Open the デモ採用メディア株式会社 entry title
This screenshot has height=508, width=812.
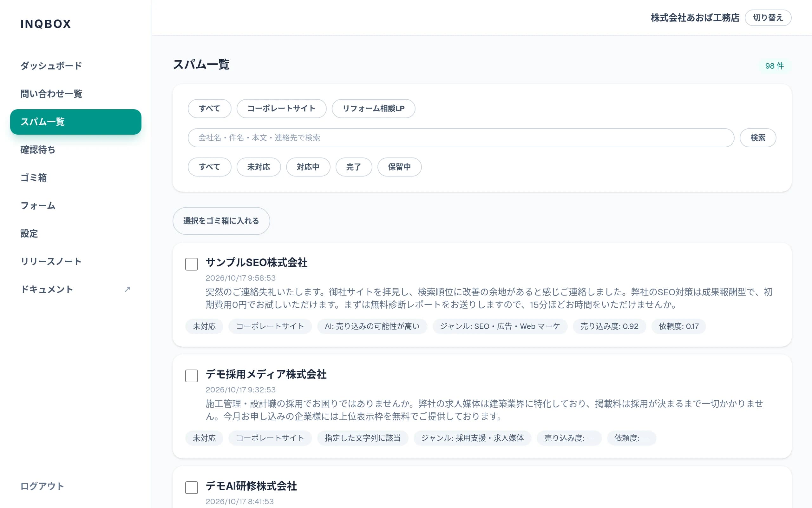tap(266, 374)
